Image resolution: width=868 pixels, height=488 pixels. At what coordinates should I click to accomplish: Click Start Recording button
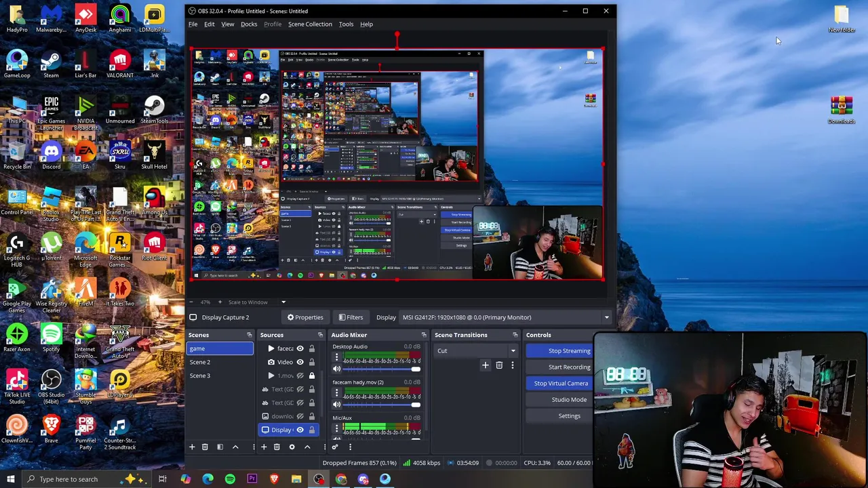[559, 367]
